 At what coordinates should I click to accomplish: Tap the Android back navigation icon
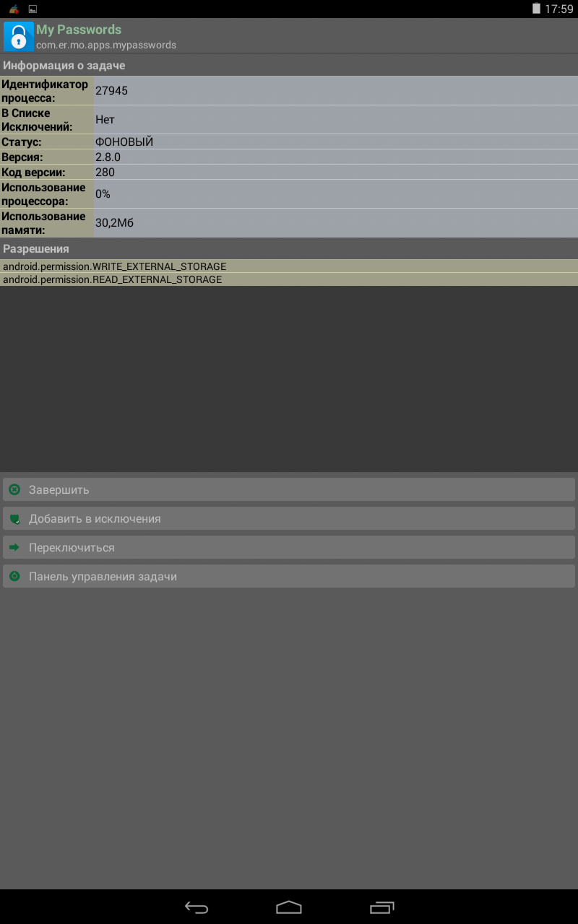pyautogui.click(x=197, y=907)
